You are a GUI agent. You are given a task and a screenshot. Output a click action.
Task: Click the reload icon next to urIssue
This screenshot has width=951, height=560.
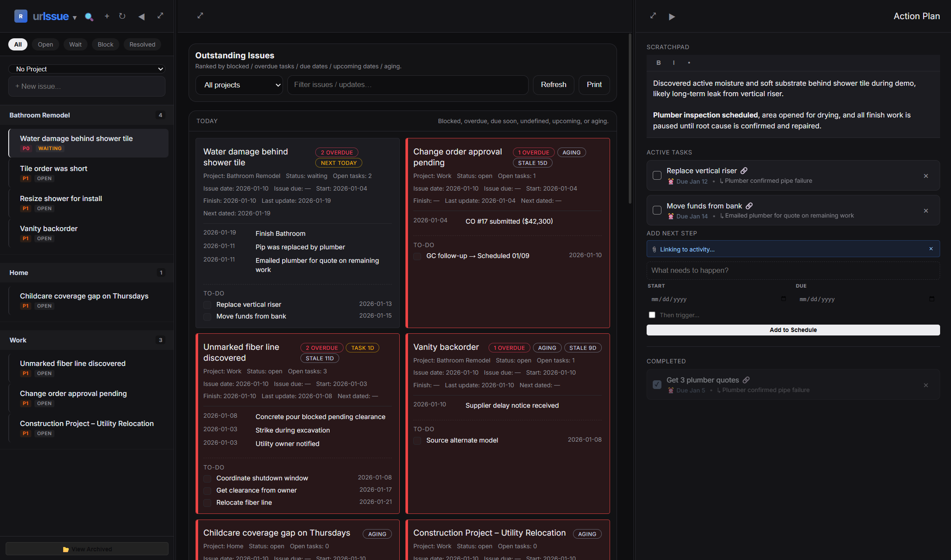pos(122,16)
